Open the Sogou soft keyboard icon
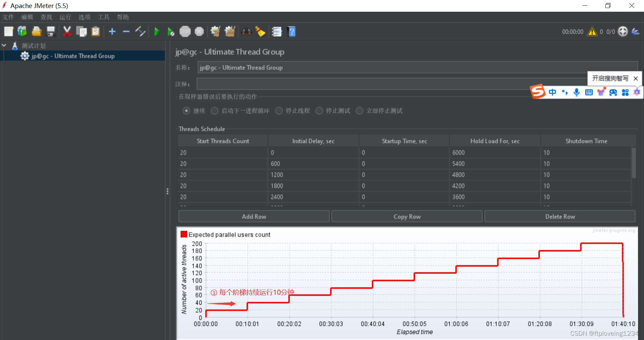Viewport: 644px width, 340px height. pos(589,92)
